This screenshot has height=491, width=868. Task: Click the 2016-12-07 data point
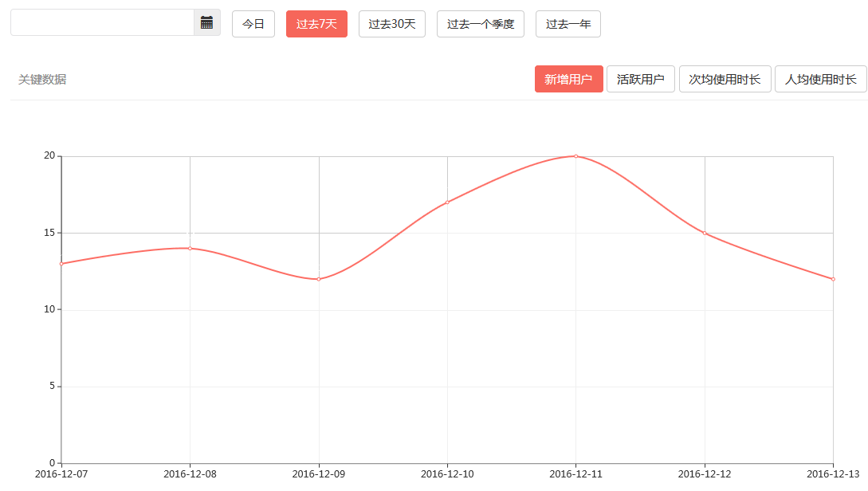click(x=61, y=264)
